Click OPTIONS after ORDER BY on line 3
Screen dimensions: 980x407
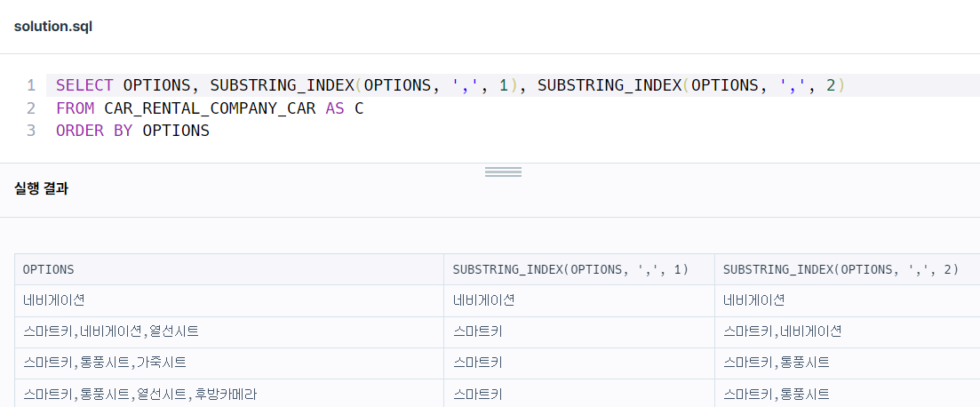(x=176, y=131)
